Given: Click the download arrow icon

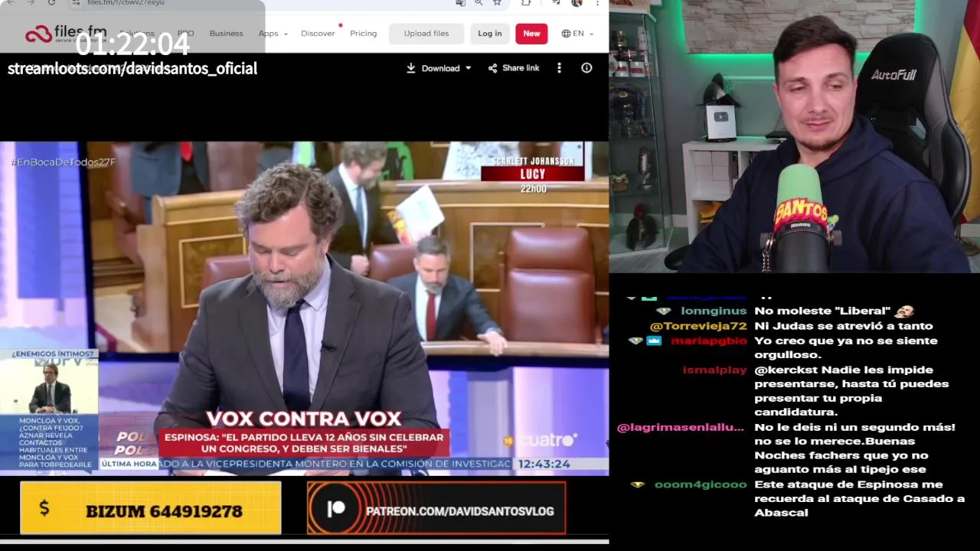Looking at the screenshot, I should pos(411,68).
